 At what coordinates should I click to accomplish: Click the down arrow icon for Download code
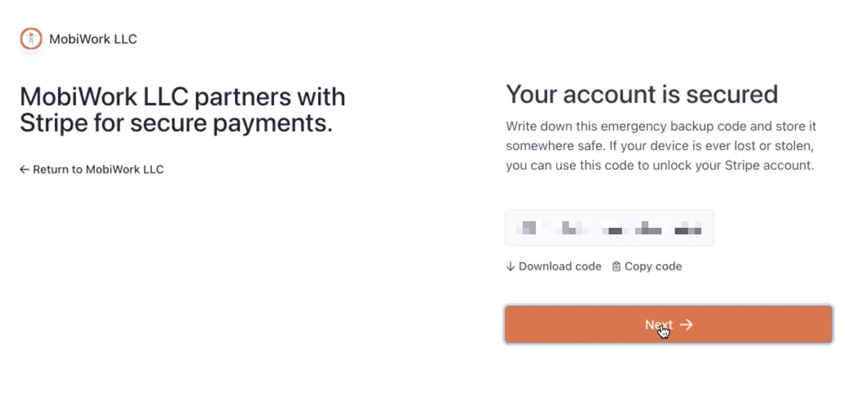(x=510, y=267)
